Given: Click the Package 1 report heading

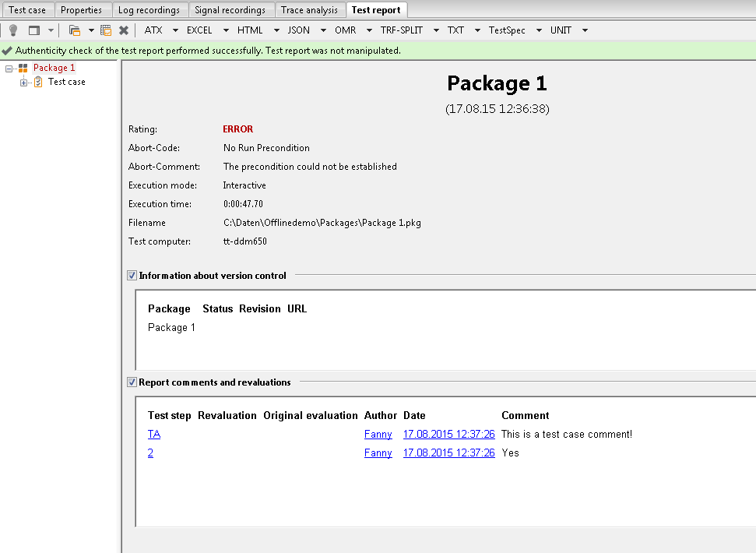Looking at the screenshot, I should pyautogui.click(x=497, y=83).
